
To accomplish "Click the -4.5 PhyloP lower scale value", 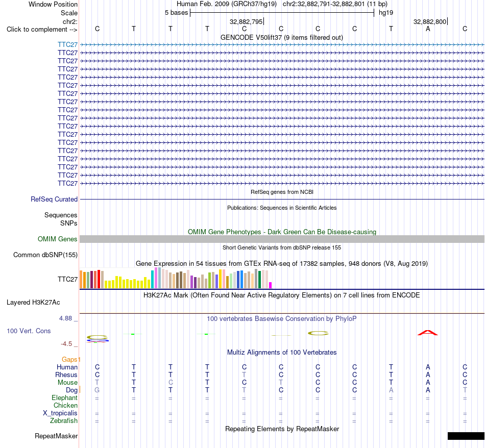I will pyautogui.click(x=66, y=344).
